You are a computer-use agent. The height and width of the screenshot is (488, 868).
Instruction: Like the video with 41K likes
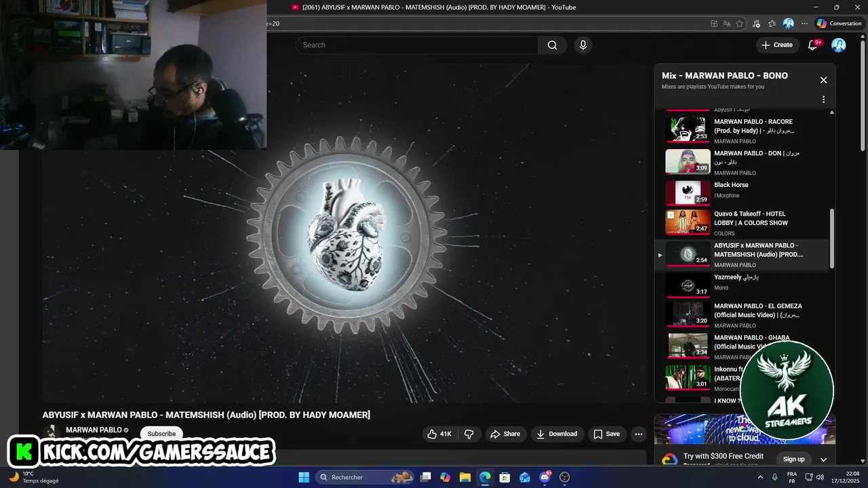(x=439, y=434)
